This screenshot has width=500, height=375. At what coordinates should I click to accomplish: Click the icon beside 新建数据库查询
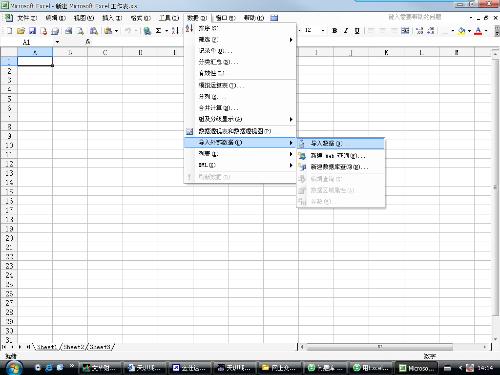tap(302, 167)
